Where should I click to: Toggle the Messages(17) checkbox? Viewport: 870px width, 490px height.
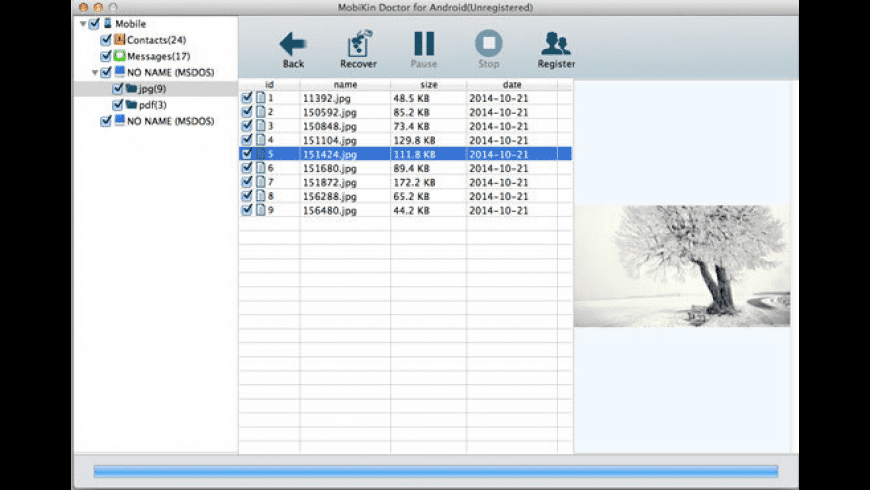(x=105, y=56)
